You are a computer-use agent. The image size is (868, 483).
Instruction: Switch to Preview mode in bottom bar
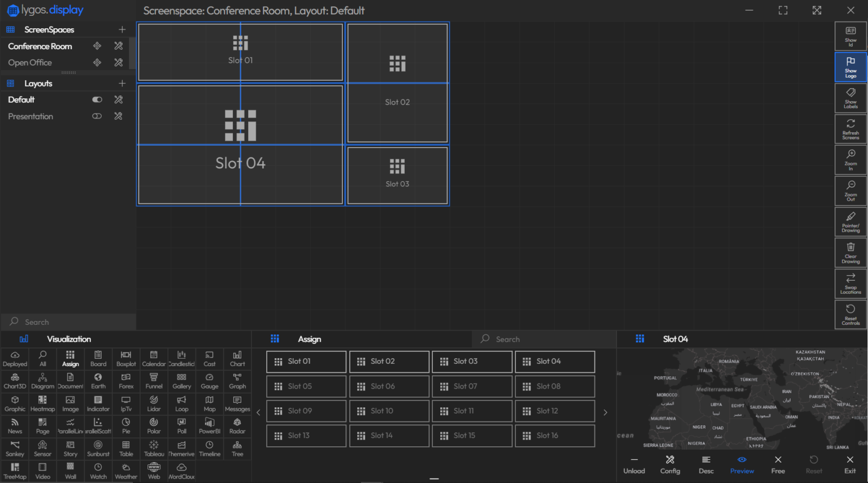click(742, 464)
